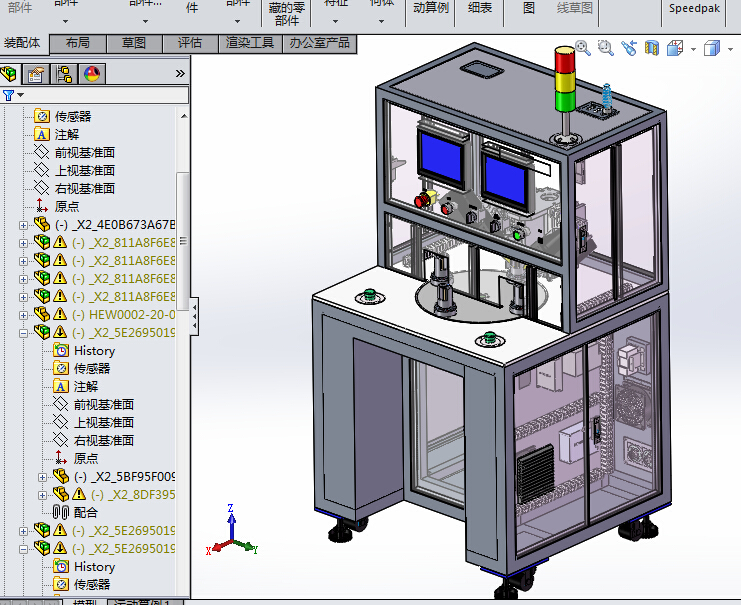Click feature tree scrollbar up arrow
The image size is (741, 605).
pos(184,116)
